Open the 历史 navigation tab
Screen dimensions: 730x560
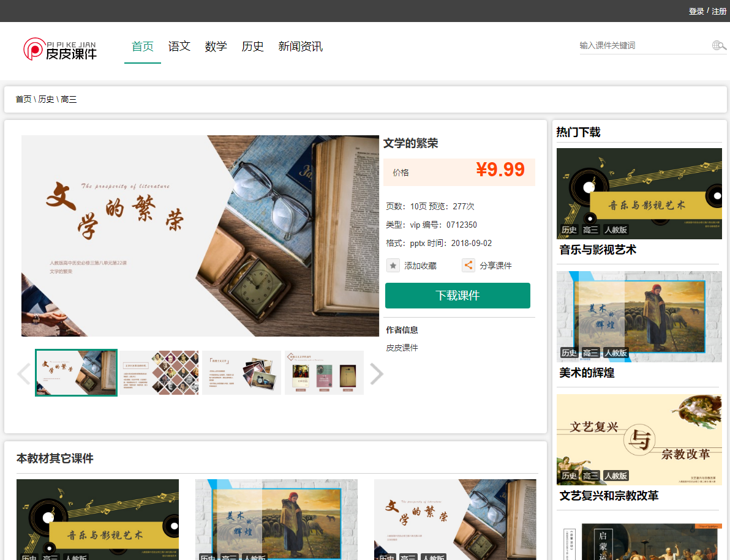(253, 47)
